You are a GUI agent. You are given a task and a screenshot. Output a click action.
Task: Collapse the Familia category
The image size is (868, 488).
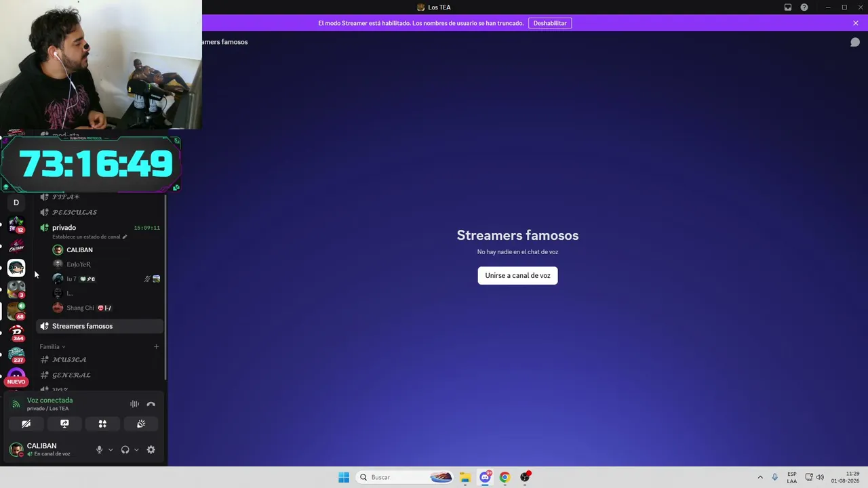[52, 346]
